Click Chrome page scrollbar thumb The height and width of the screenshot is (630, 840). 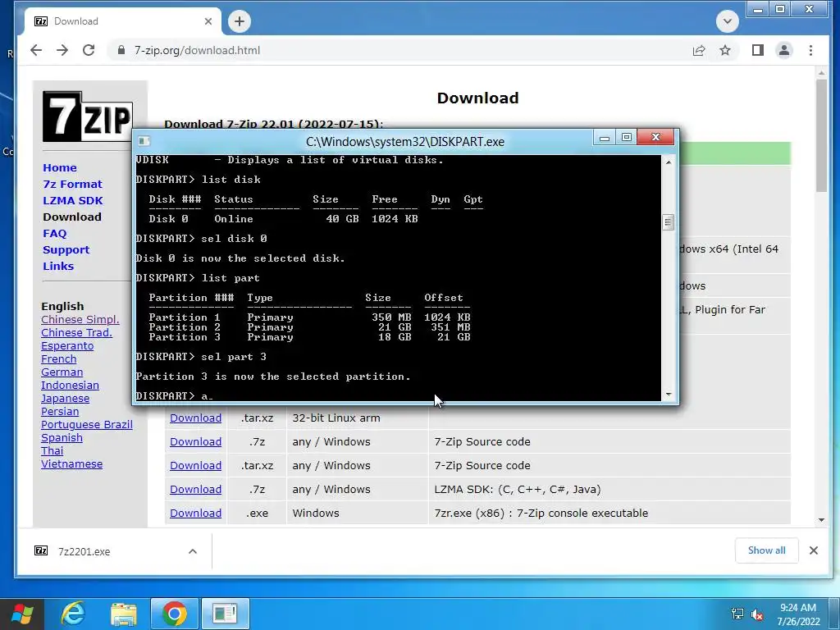[x=822, y=135]
